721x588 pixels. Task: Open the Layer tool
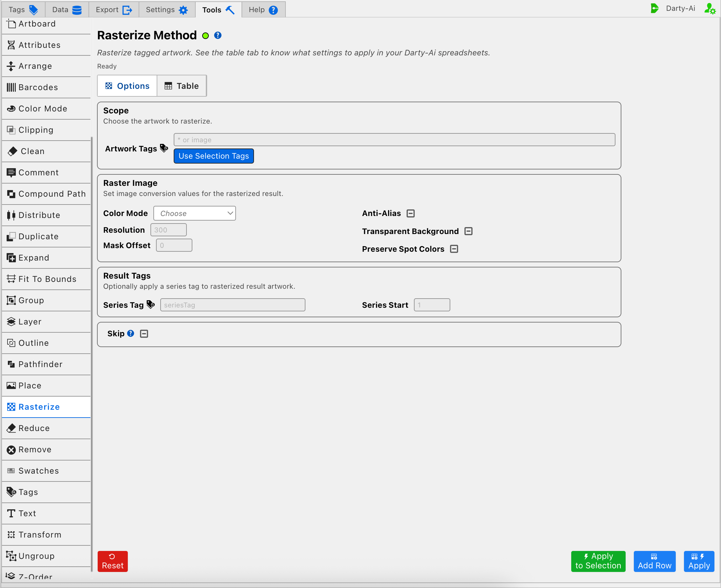point(46,322)
